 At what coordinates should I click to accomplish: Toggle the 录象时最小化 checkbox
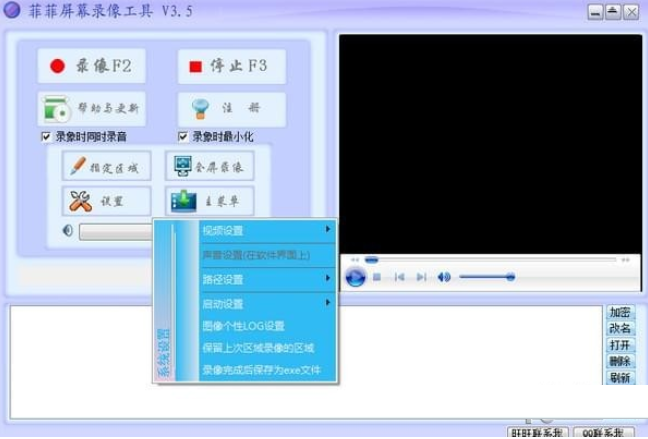(x=183, y=137)
